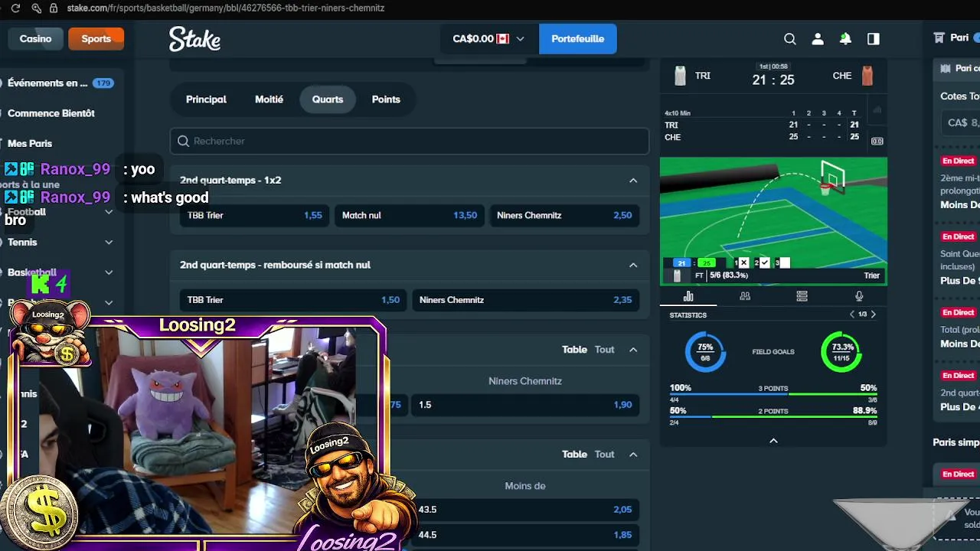The image size is (980, 551).
Task: Open the Portefeuille wallet button
Action: [578, 39]
